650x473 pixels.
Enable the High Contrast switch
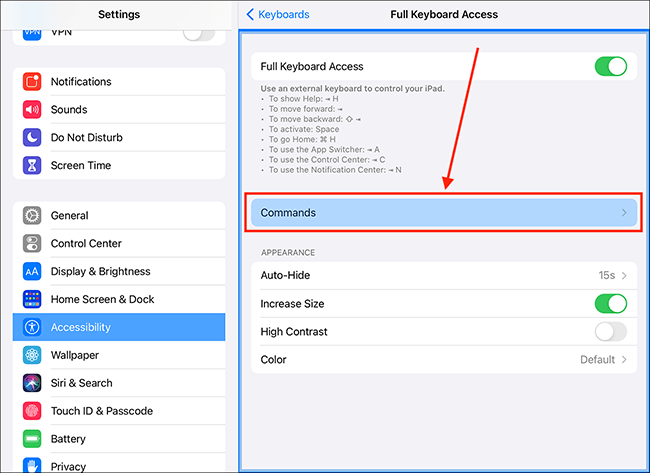point(611,332)
